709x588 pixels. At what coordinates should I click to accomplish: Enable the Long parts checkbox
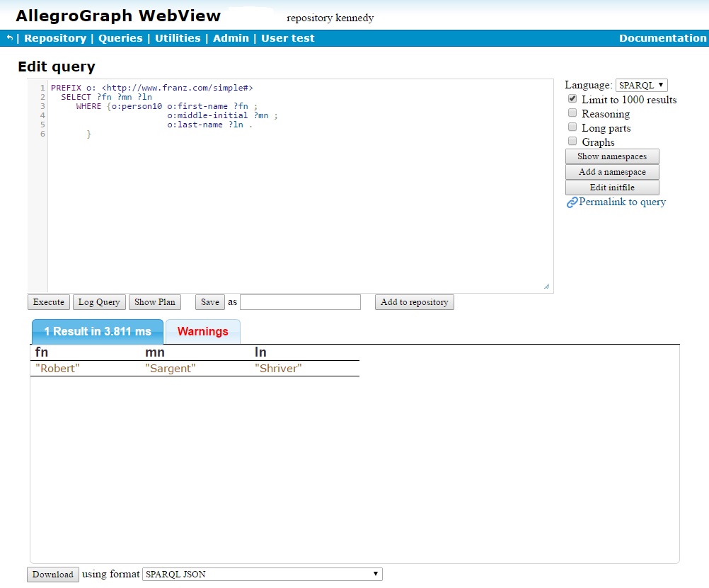pyautogui.click(x=572, y=127)
